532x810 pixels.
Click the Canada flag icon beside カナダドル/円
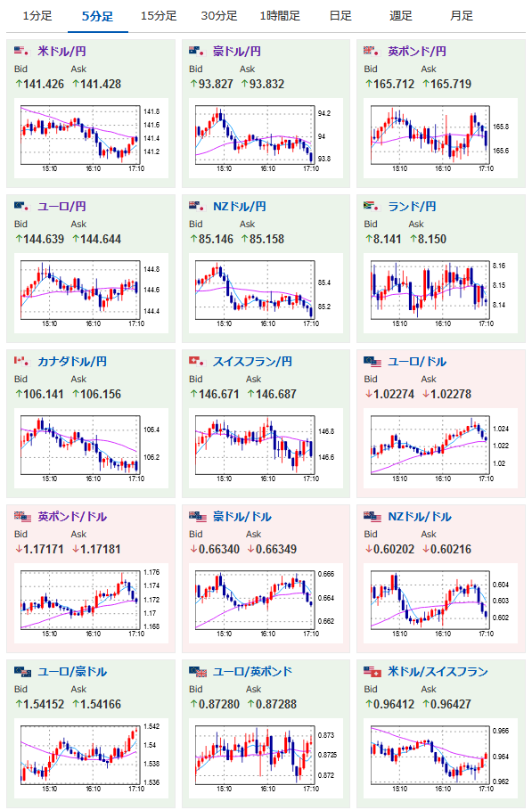(21, 361)
